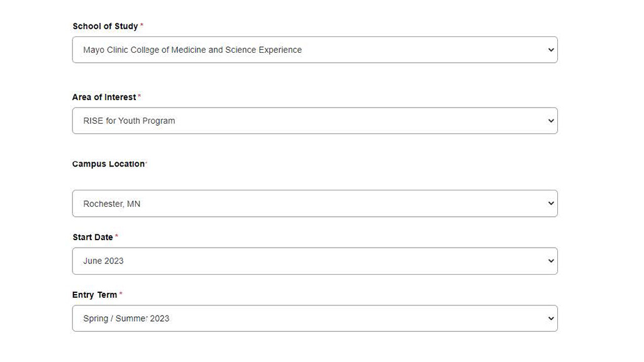The width and height of the screenshot is (644, 362).
Task: Click the Mayo Clinic College selection text
Action: tap(192, 50)
